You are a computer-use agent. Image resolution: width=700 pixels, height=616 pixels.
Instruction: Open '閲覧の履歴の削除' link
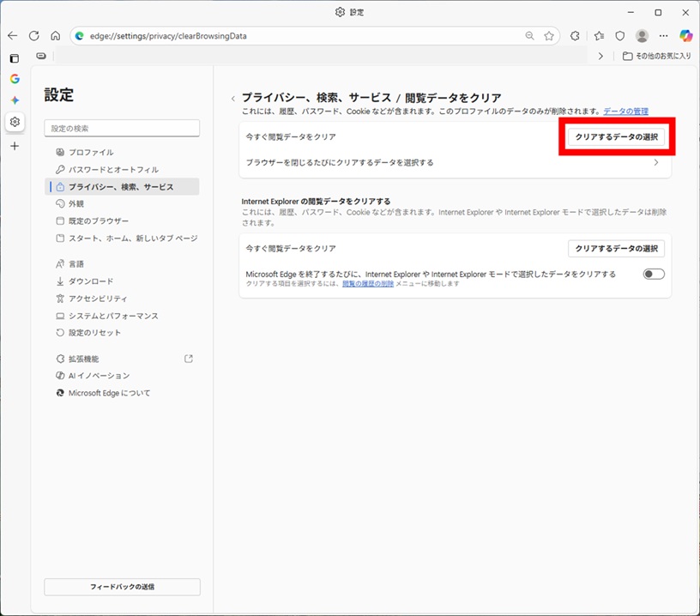(x=368, y=284)
